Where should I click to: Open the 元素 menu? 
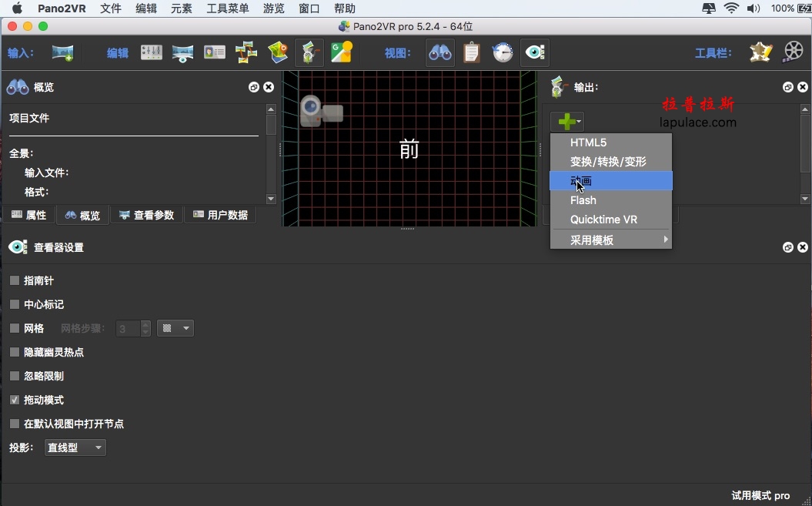(181, 8)
